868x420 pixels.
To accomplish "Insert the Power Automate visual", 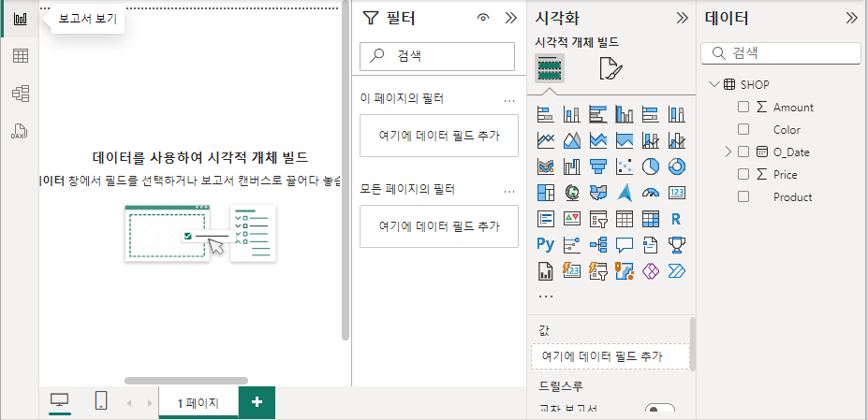I will 676,270.
